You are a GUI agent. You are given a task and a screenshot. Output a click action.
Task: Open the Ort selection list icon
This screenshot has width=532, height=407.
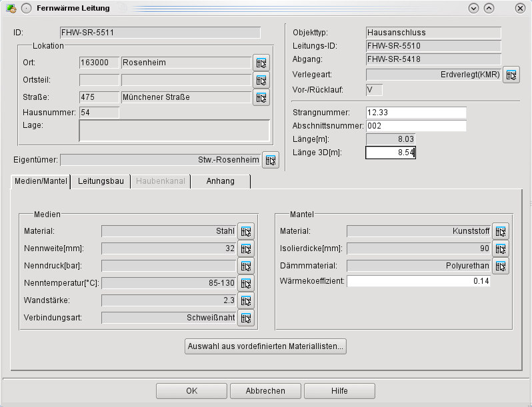(261, 63)
